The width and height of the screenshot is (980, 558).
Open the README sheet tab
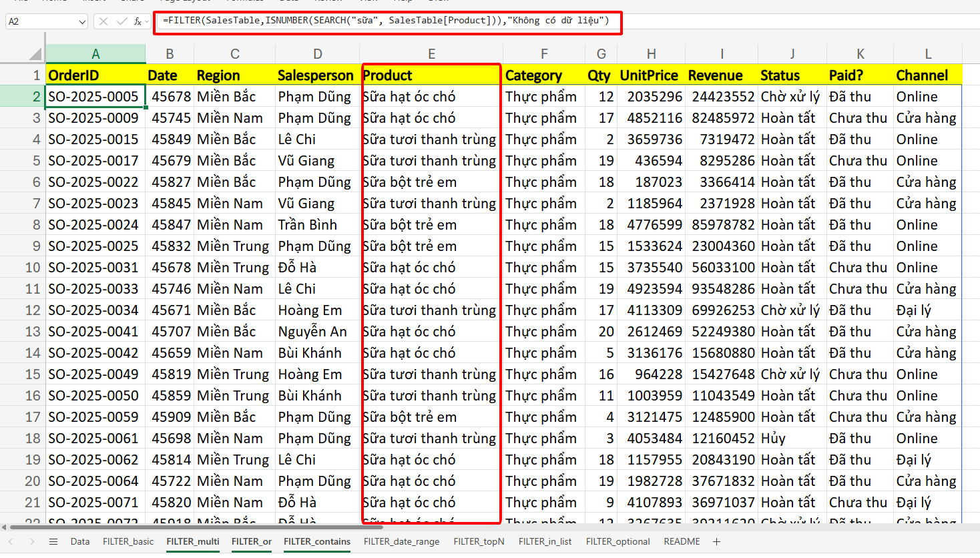(682, 541)
